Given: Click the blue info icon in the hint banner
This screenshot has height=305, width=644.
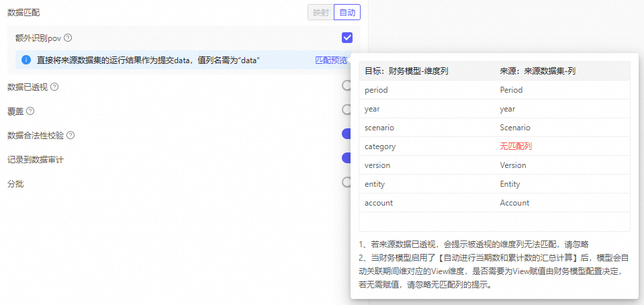Looking at the screenshot, I should coord(26,60).
